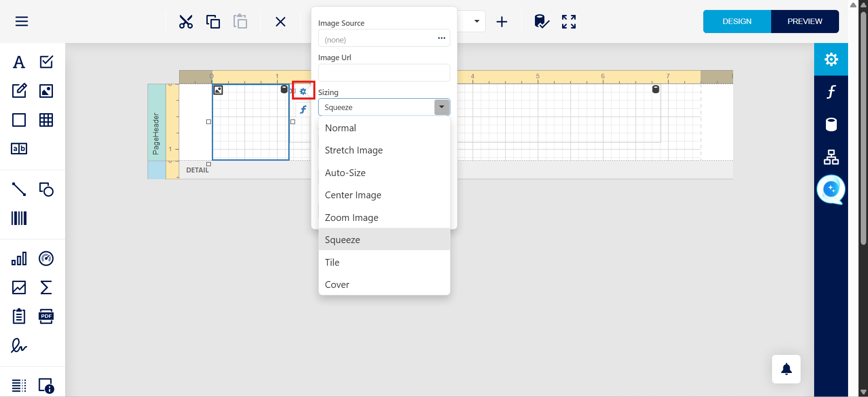The width and height of the screenshot is (868, 397).
Task: Choose Zoom Image sizing option
Action: pos(351,218)
